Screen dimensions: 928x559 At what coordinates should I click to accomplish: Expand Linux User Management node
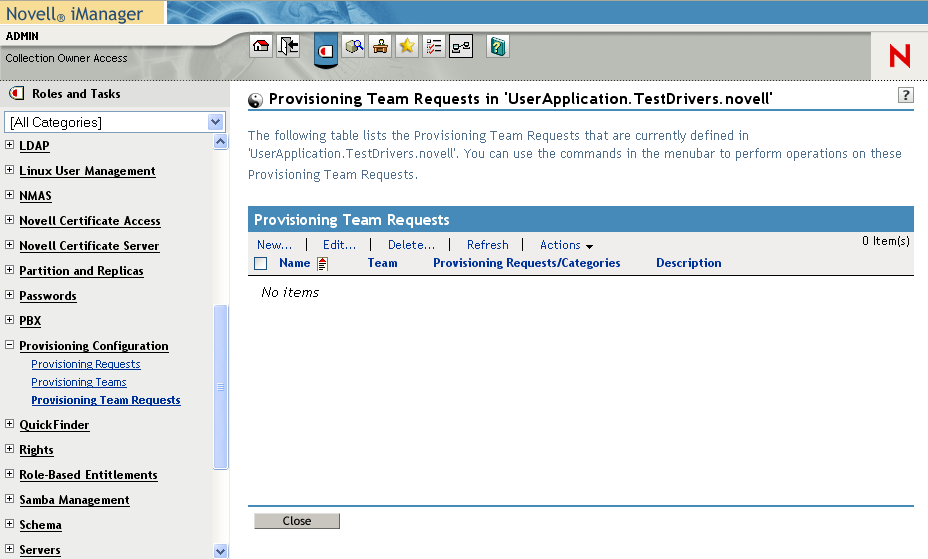[9, 170]
